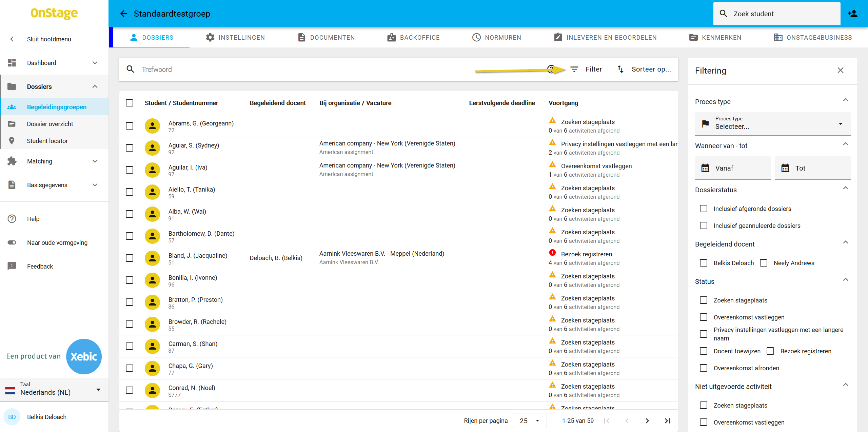This screenshot has height=432, width=868.
Task: Go to next page of results
Action: point(647,421)
